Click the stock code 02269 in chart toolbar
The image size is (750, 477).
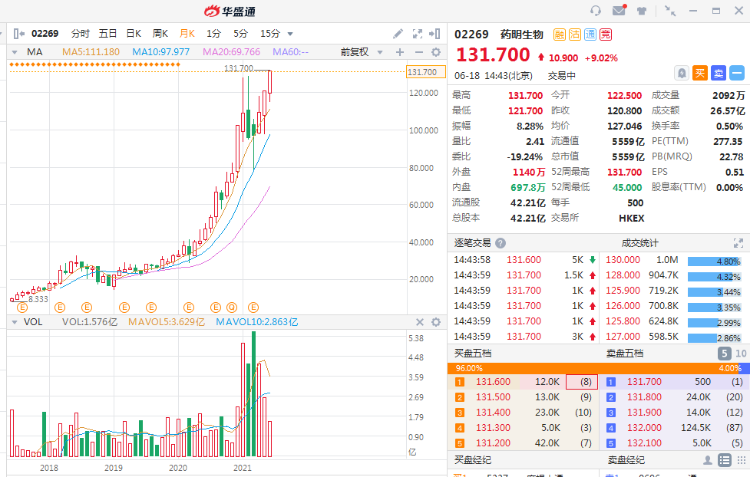[x=45, y=33]
